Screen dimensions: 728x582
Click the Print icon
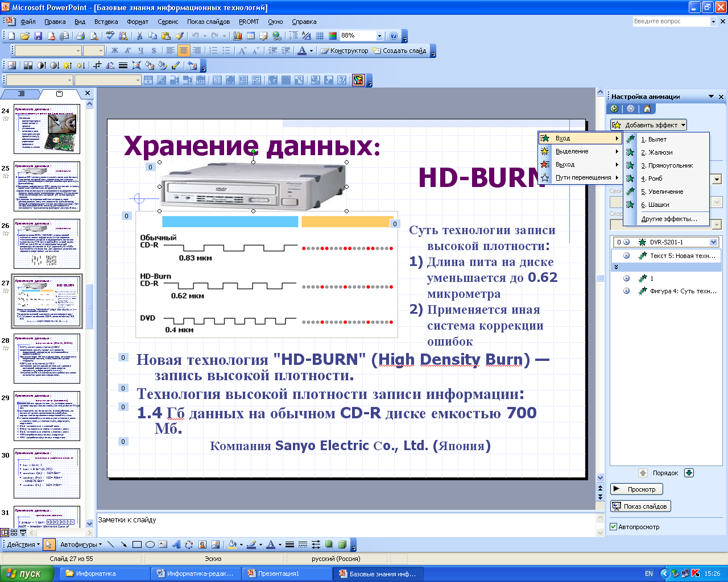click(80, 36)
